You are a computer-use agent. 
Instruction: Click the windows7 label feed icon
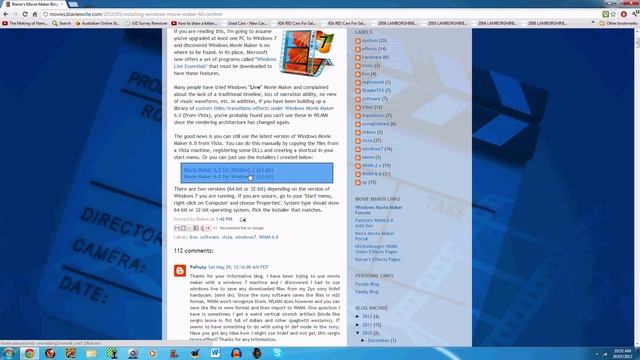(x=358, y=149)
